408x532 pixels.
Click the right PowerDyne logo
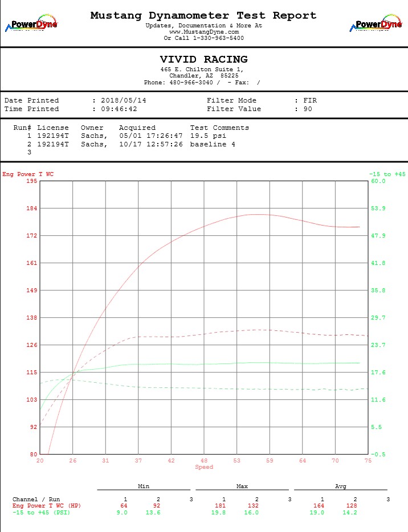click(x=376, y=24)
